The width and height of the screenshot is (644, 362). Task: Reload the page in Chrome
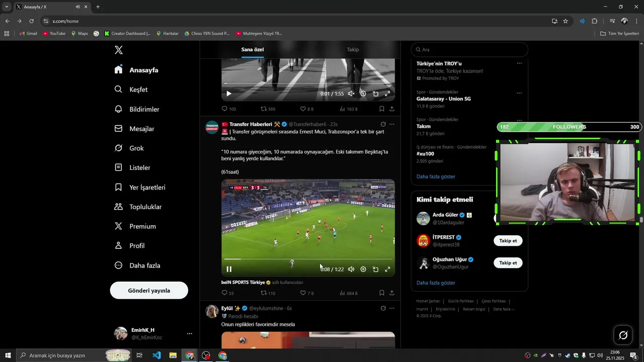(x=31, y=21)
